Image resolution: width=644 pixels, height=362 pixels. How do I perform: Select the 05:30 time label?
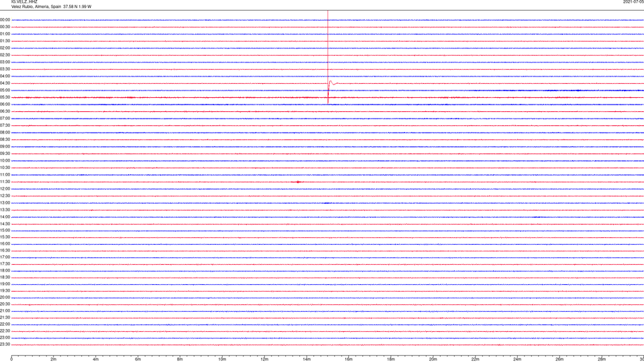pyautogui.click(x=5, y=97)
